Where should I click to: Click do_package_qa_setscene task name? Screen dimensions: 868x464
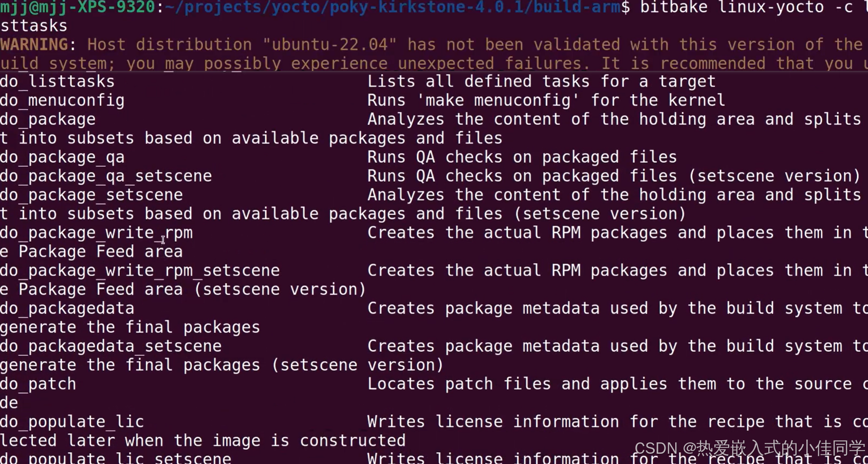pyautogui.click(x=106, y=176)
